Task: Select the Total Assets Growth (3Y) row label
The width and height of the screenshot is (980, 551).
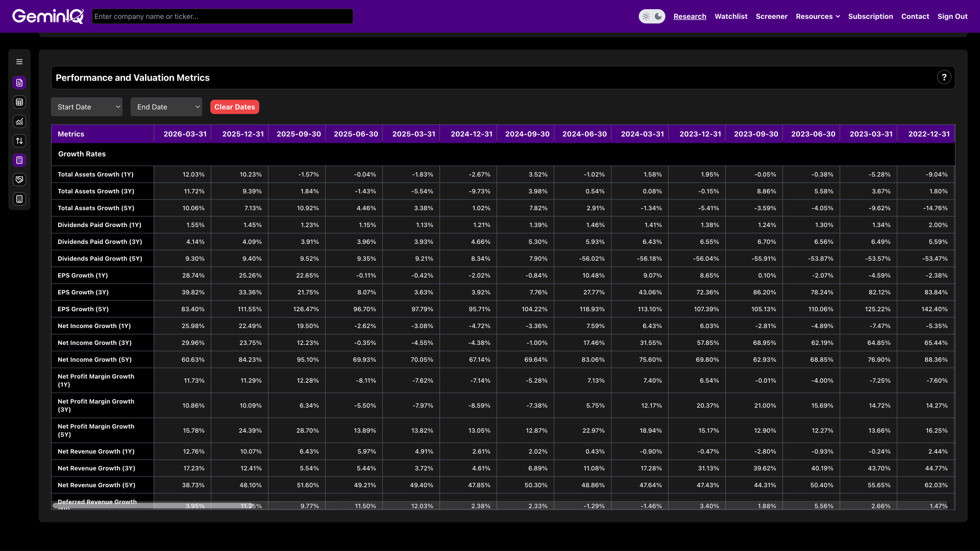Action: click(96, 191)
